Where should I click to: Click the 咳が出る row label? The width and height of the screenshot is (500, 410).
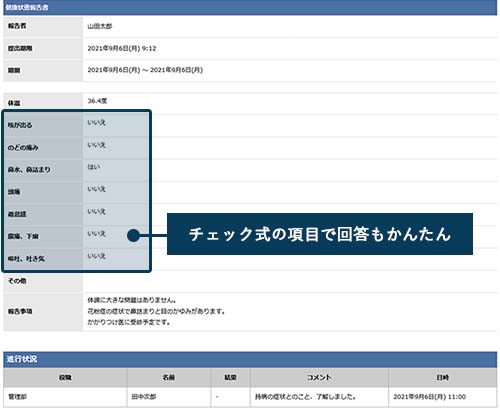(x=20, y=125)
